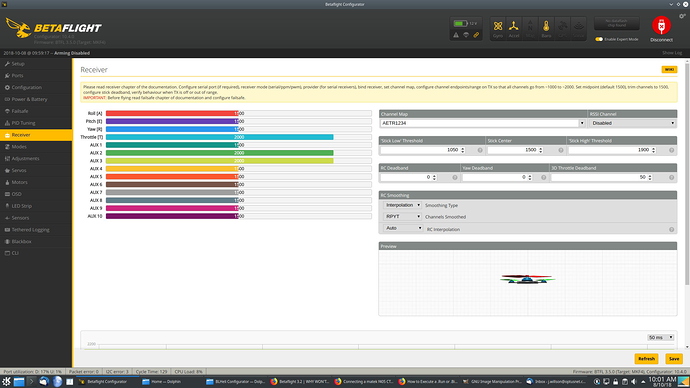Image resolution: width=690 pixels, height=388 pixels.
Task: Click the Save button
Action: (x=674, y=359)
